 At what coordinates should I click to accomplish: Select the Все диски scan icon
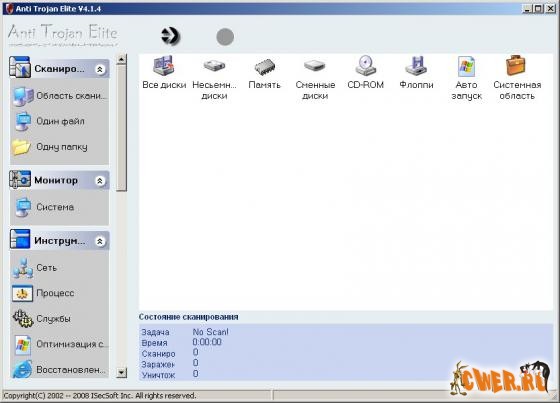pyautogui.click(x=164, y=66)
